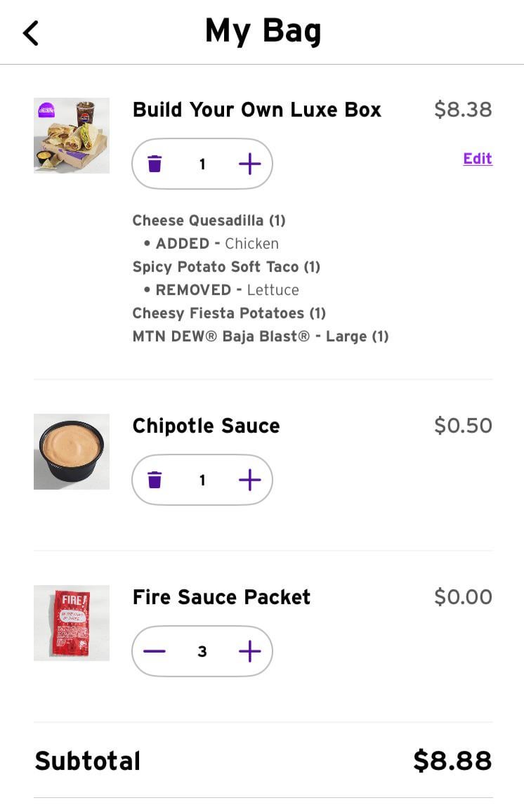This screenshot has width=524, height=812.
Task: Click the Cheese Quesadilla customization line
Action: click(209, 221)
